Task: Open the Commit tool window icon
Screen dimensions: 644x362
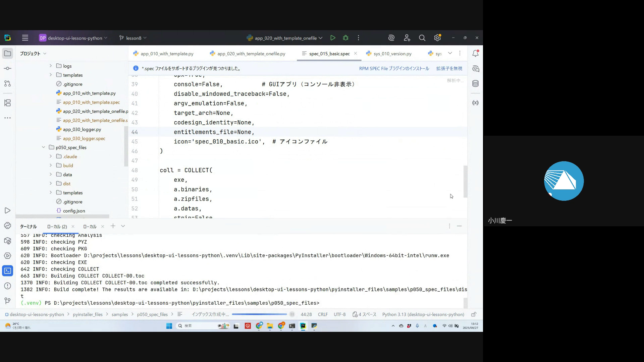Action: (7, 68)
